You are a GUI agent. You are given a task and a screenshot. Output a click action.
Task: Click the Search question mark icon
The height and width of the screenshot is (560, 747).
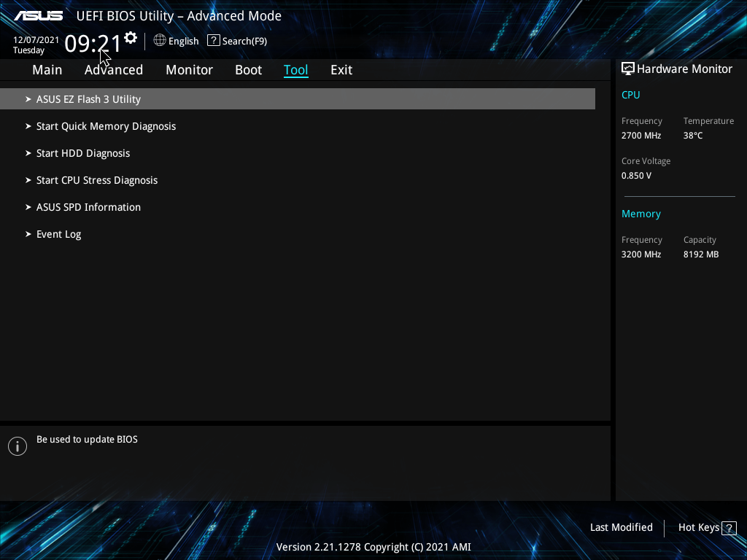(214, 41)
